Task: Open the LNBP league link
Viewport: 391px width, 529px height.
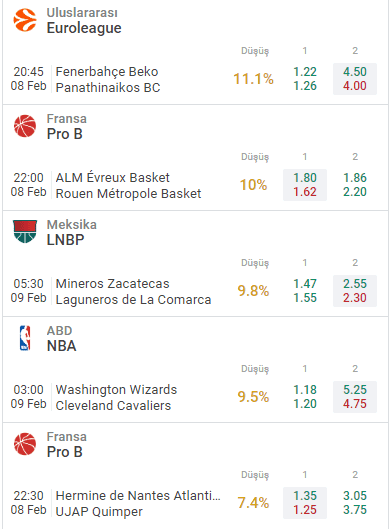Action: 65,240
